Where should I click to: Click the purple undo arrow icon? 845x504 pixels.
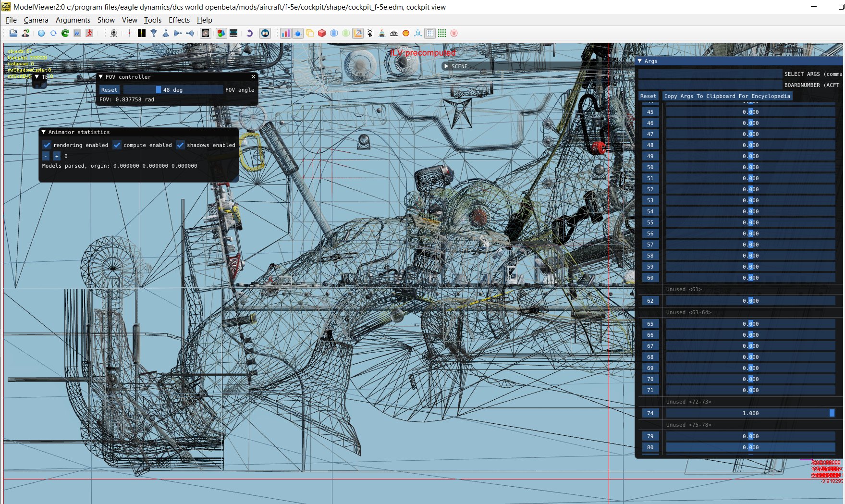tap(249, 33)
